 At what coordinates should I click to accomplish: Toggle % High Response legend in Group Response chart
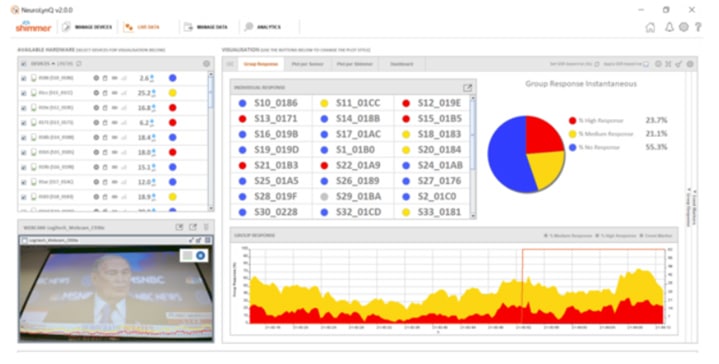[x=616, y=236]
